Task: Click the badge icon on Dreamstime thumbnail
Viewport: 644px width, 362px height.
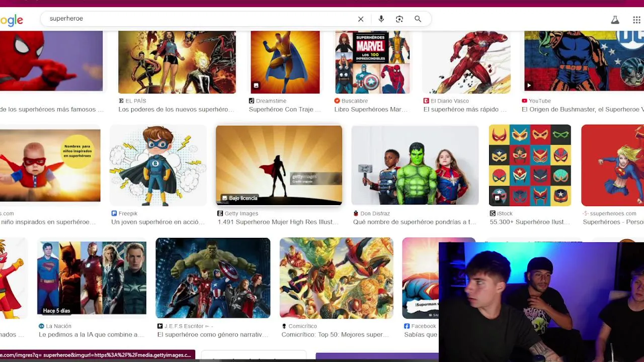Action: coord(256,85)
